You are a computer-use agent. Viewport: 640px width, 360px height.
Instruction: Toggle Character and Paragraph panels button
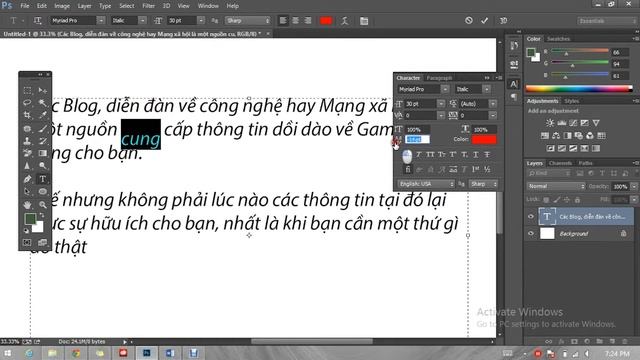[x=364, y=21]
